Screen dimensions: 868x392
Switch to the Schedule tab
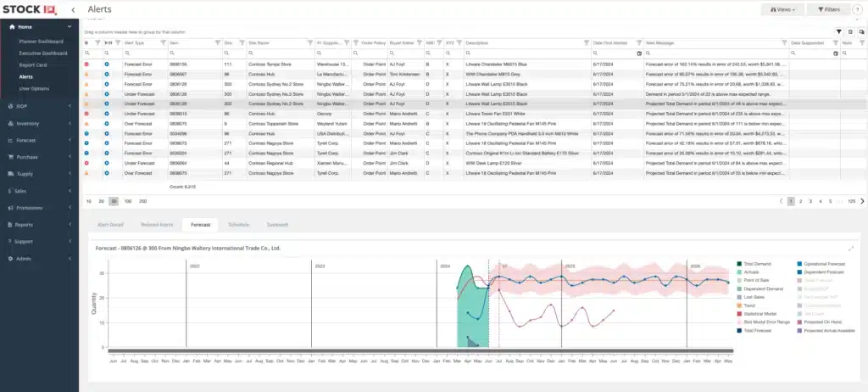(238, 225)
